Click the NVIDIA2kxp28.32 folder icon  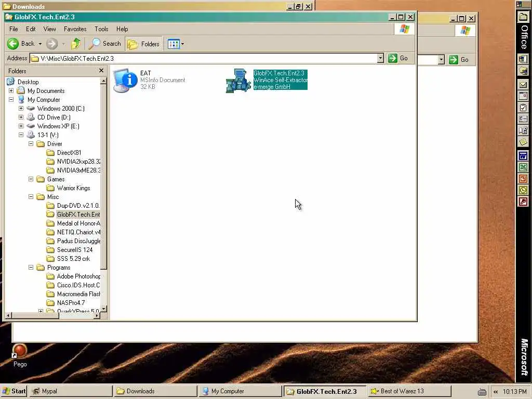[x=50, y=162]
